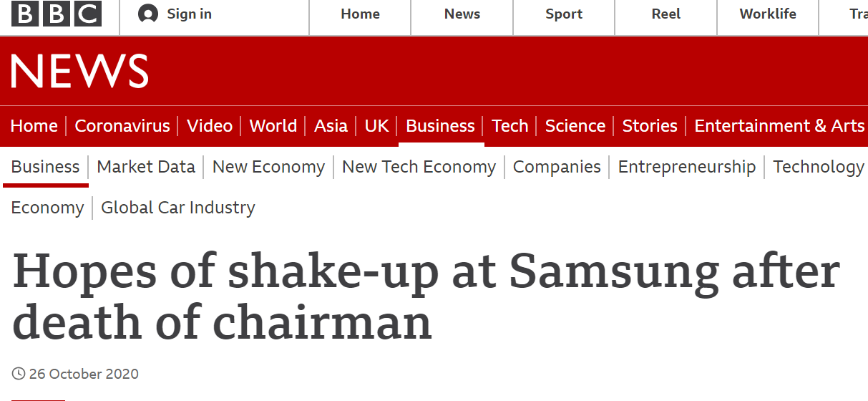The height and width of the screenshot is (401, 868).
Task: Open the Market Data sub-section
Action: coord(146,167)
